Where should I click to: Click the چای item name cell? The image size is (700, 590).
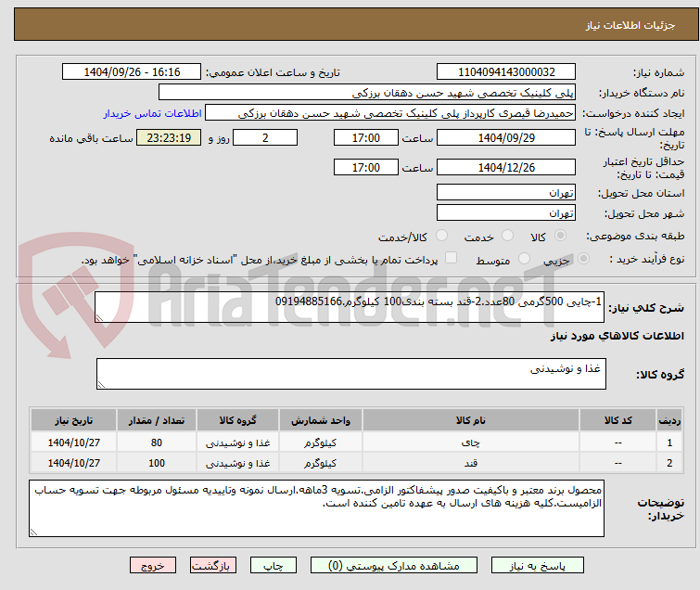[x=471, y=442]
